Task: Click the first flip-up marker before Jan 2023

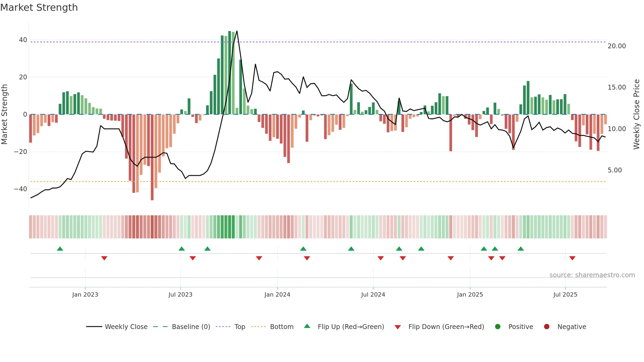Action: (x=60, y=249)
